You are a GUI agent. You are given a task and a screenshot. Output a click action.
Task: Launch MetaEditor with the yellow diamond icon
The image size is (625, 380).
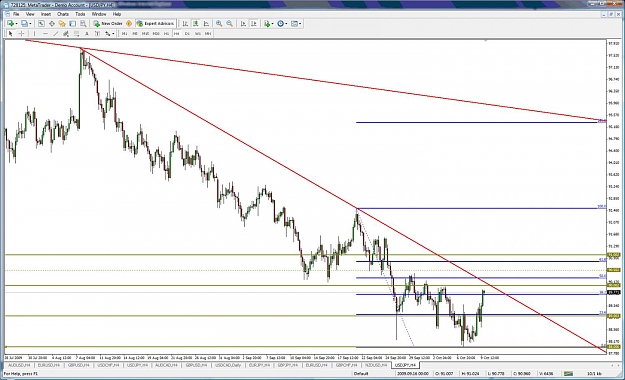pos(129,24)
